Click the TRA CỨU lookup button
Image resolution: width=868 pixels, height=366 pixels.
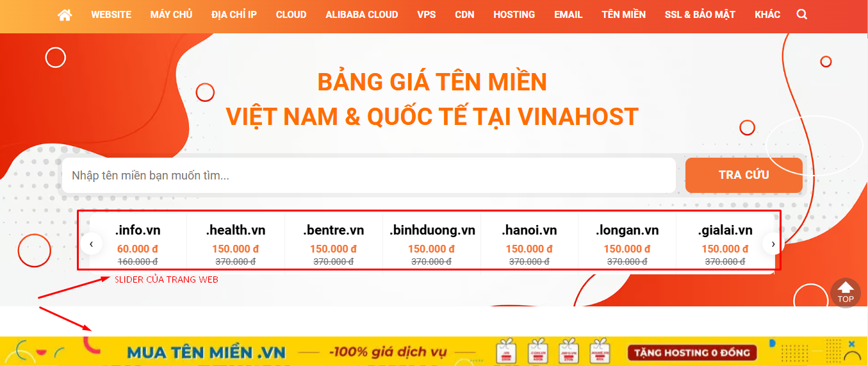(x=744, y=175)
